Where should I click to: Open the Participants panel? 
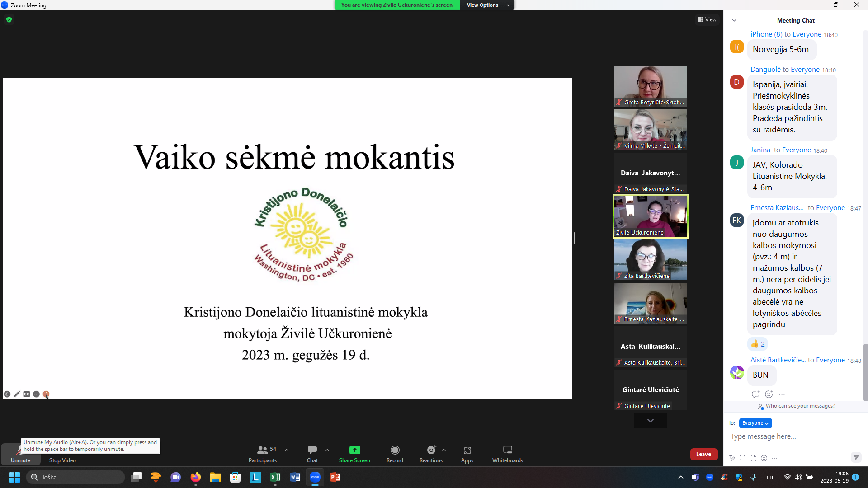click(263, 454)
